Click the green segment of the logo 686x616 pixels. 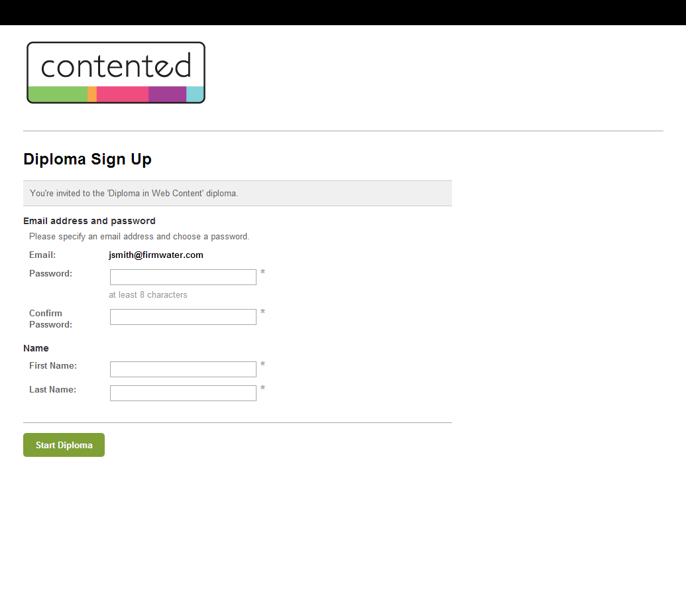(58, 94)
